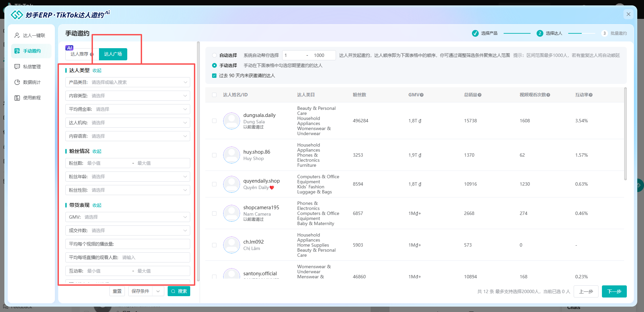The height and width of the screenshot is (312, 644).
Task: Check the ch.lm092 row checkbox
Action: click(214, 245)
